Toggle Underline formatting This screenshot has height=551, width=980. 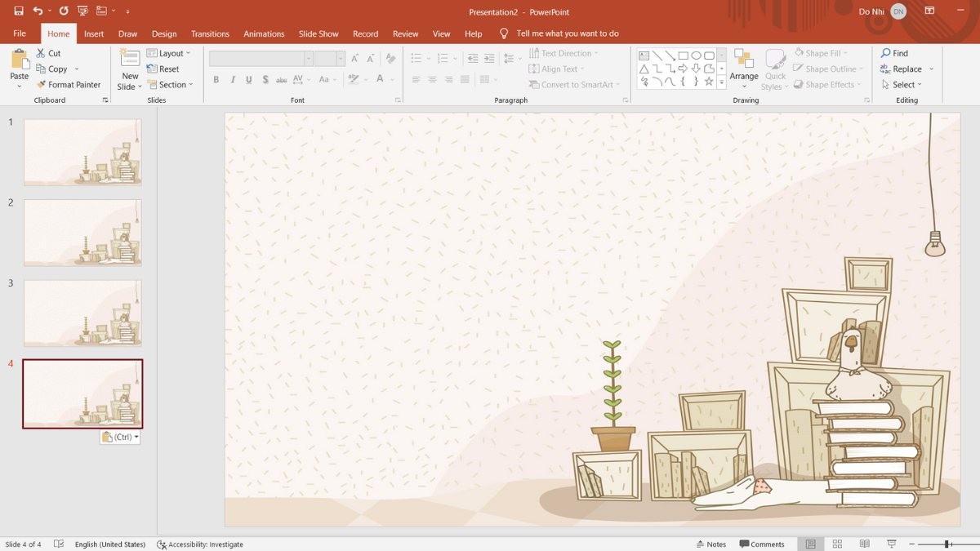tap(249, 80)
